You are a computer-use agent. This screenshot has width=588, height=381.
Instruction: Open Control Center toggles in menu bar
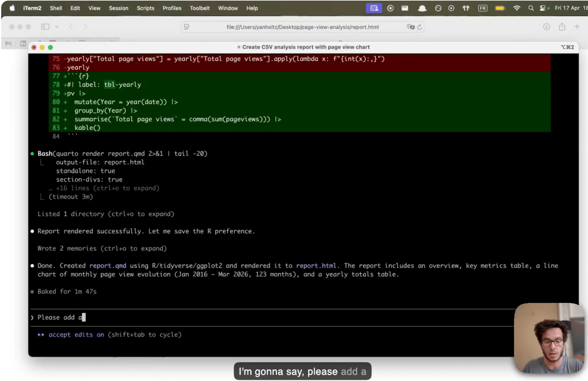[543, 8]
